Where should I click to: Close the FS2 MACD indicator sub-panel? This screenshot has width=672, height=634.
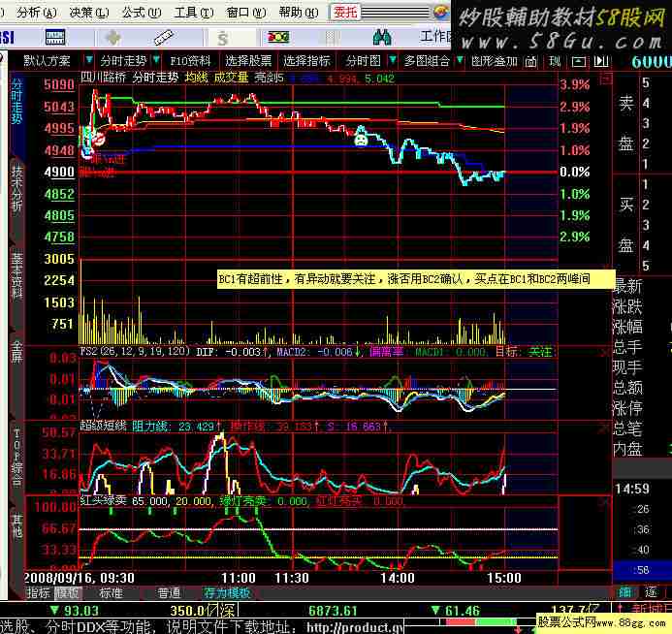tap(605, 353)
